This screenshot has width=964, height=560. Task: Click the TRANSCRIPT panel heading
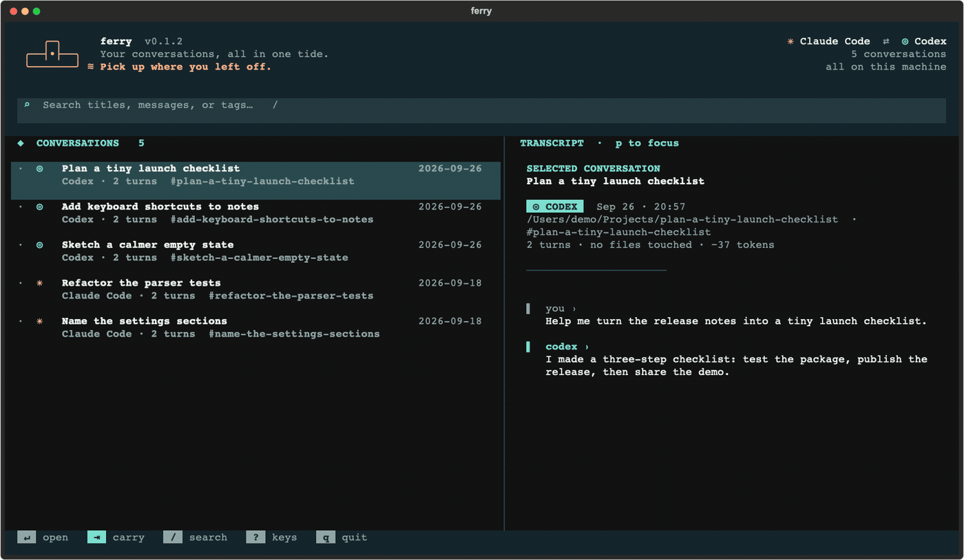point(552,143)
